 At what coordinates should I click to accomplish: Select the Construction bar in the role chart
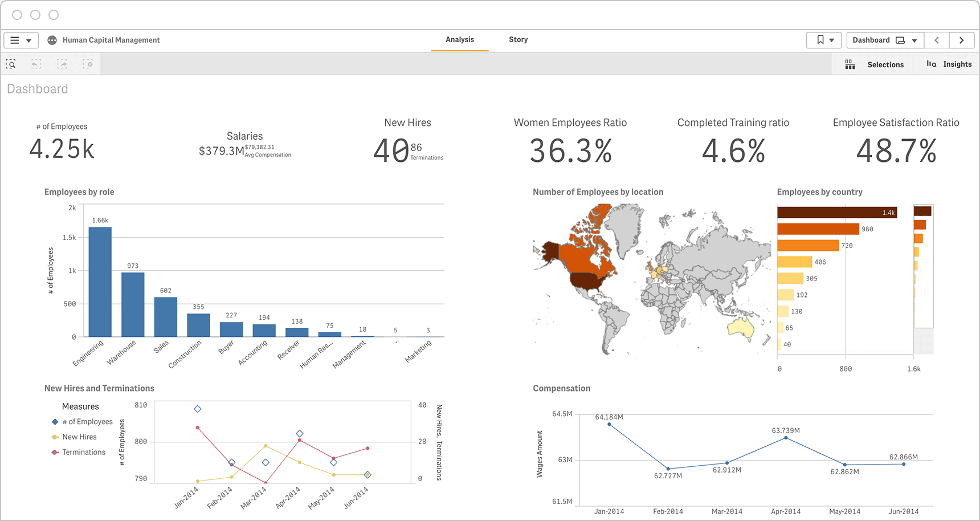tap(198, 325)
